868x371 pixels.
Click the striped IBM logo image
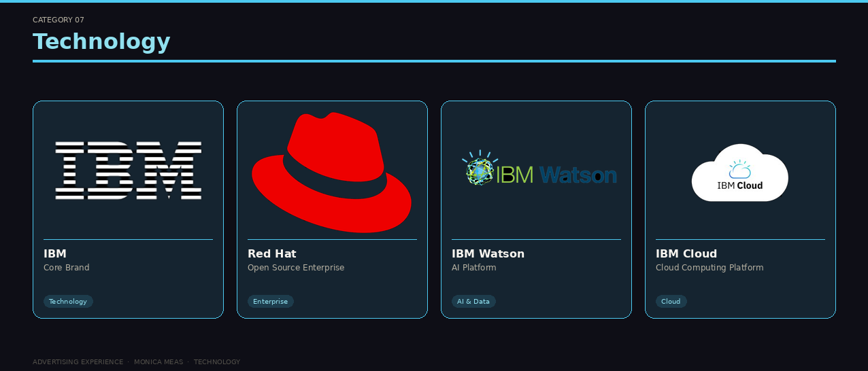128,171
